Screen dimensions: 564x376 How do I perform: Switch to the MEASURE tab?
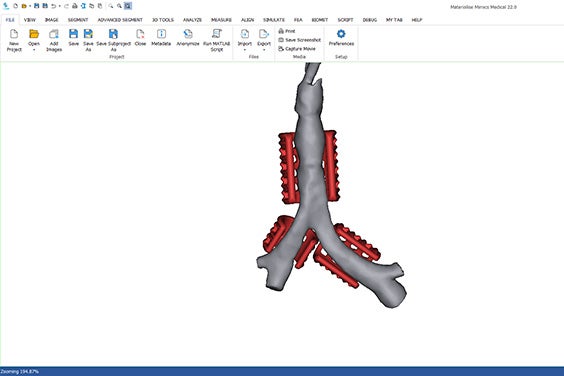pos(221,20)
